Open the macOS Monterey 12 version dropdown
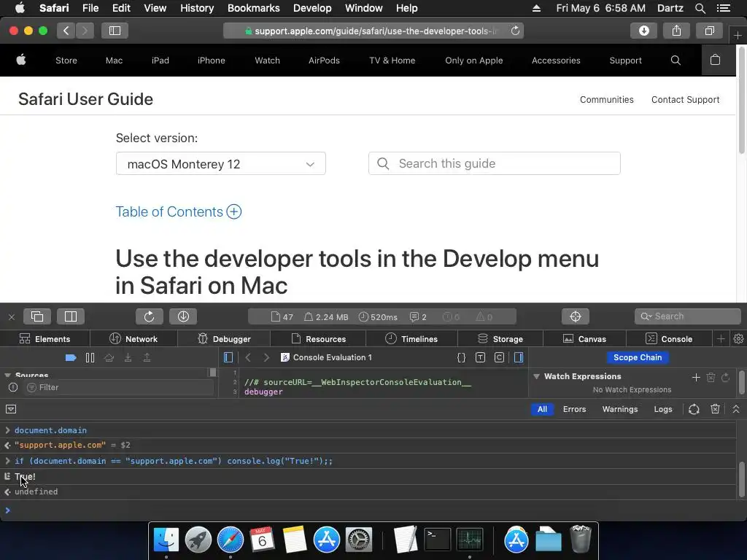 220,164
